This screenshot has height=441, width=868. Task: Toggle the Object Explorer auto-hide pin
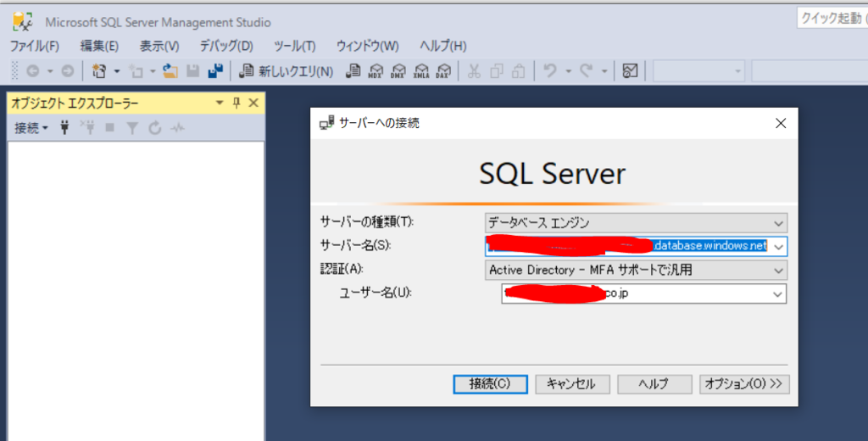pos(236,103)
